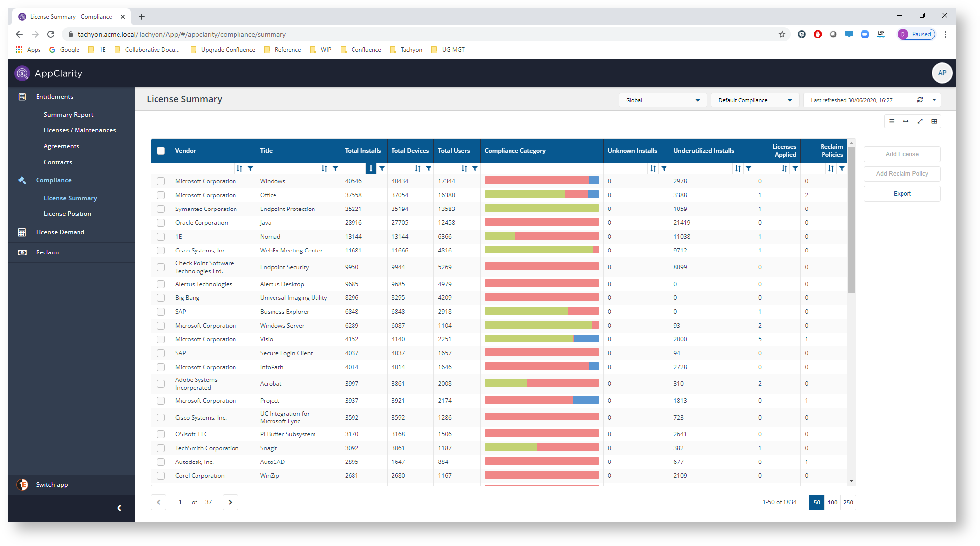
Task: Open a new browser tab
Action: 142,17
